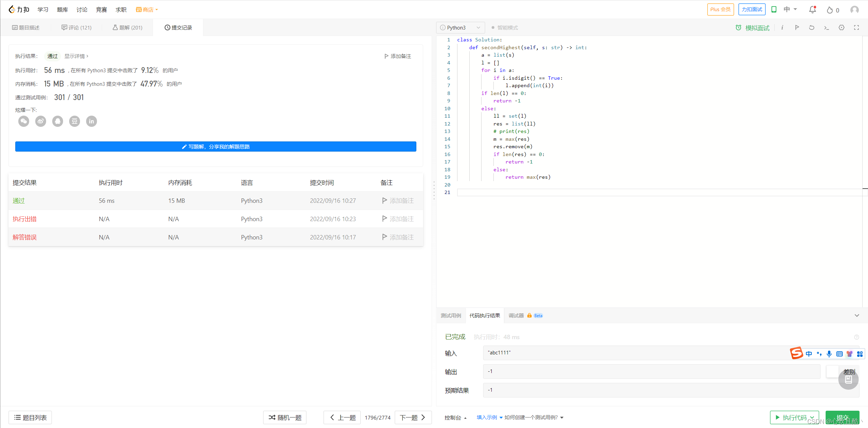Enter fullscreen editor mode icon
The width and height of the screenshot is (868, 428).
[x=856, y=27]
